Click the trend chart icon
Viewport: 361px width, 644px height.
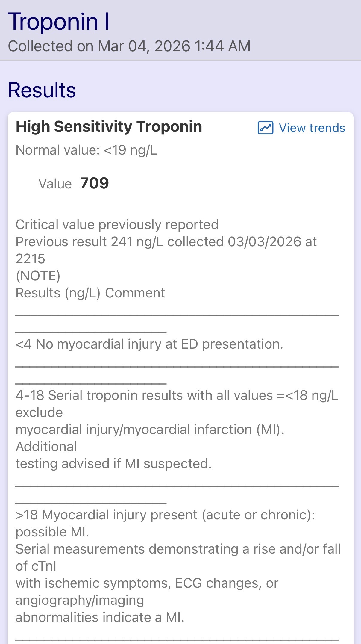point(265,128)
